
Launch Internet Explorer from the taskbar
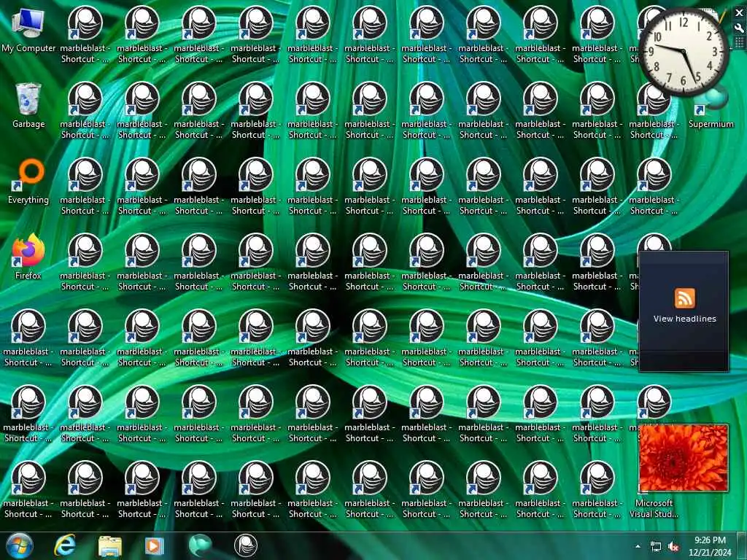click(x=65, y=545)
